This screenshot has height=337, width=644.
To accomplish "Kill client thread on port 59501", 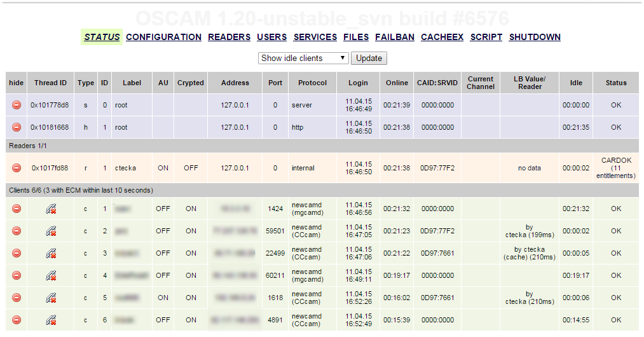I will pyautogui.click(x=51, y=231).
